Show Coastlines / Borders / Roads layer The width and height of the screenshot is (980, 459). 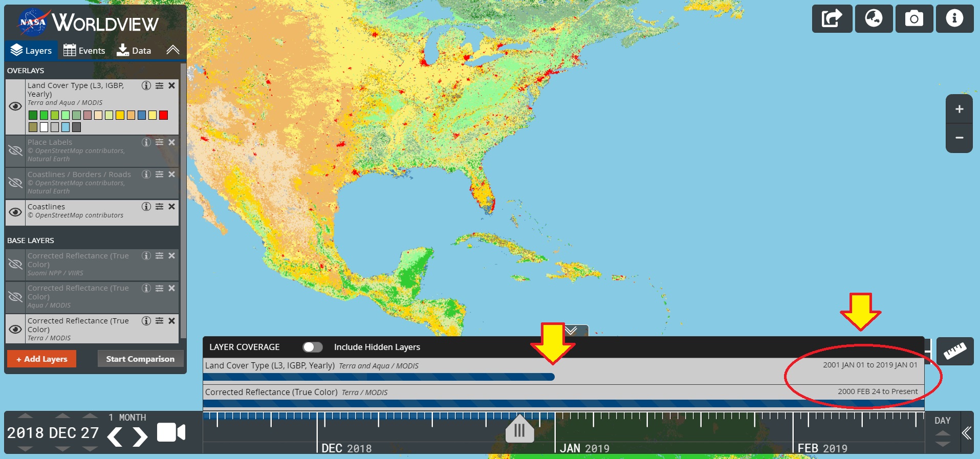point(15,183)
